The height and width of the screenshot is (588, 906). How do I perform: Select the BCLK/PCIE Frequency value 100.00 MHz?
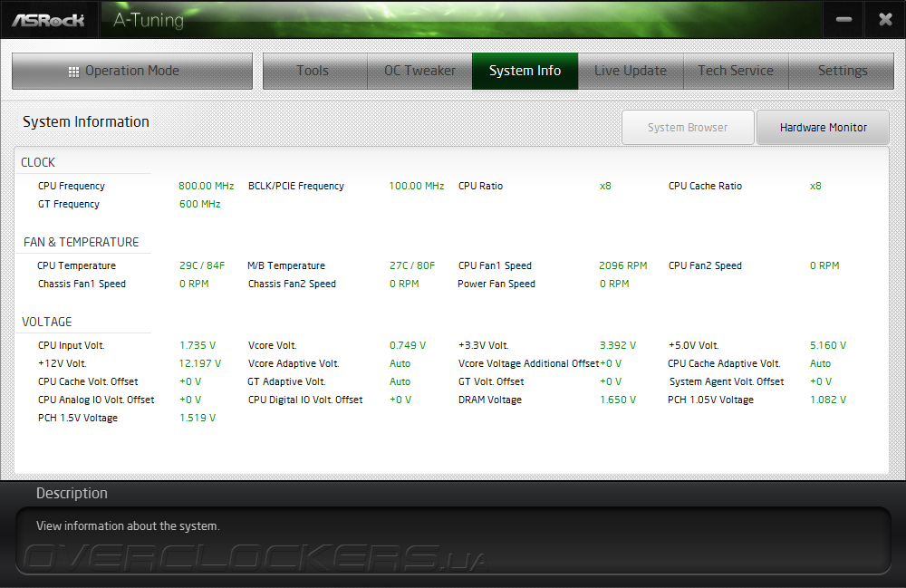tap(417, 186)
